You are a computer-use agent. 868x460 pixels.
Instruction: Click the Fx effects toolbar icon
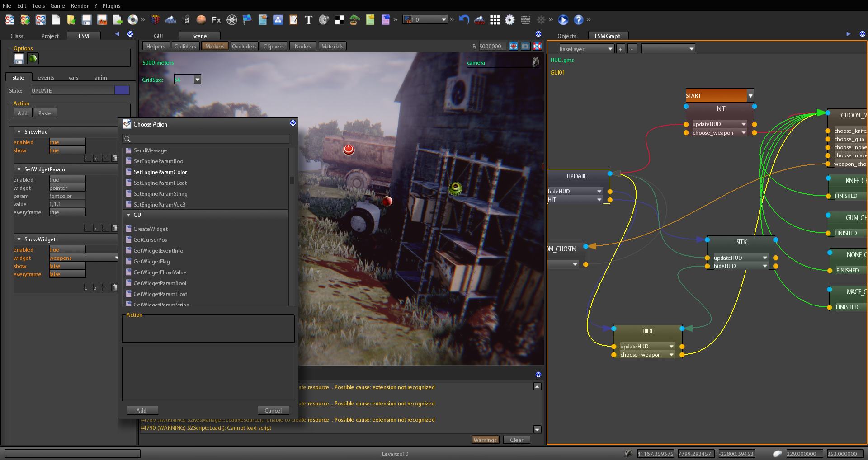tap(216, 20)
